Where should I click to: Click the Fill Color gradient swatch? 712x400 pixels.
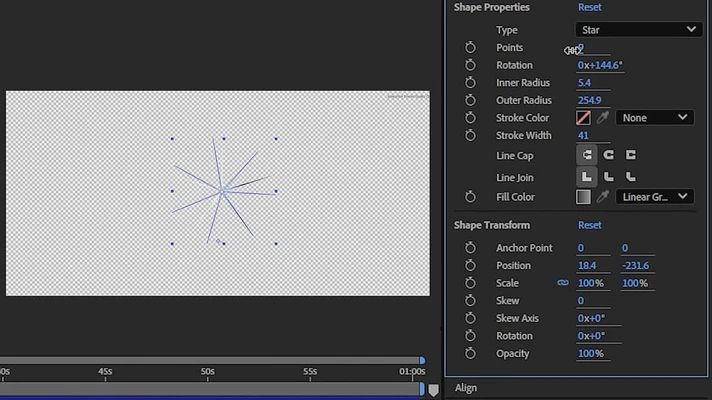(583, 197)
